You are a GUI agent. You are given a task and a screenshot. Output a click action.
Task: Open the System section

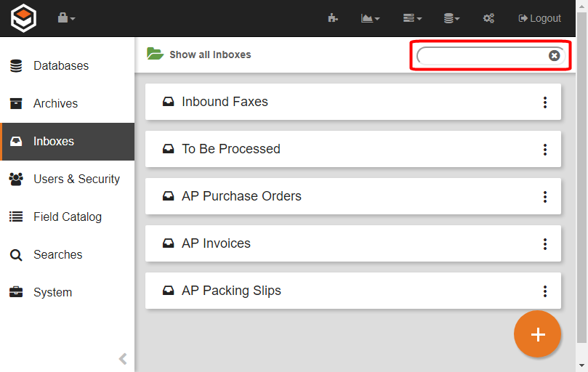[52, 293]
